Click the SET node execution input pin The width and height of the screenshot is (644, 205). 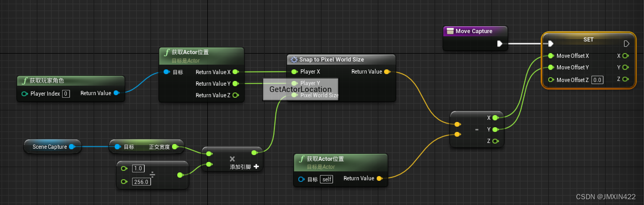550,44
